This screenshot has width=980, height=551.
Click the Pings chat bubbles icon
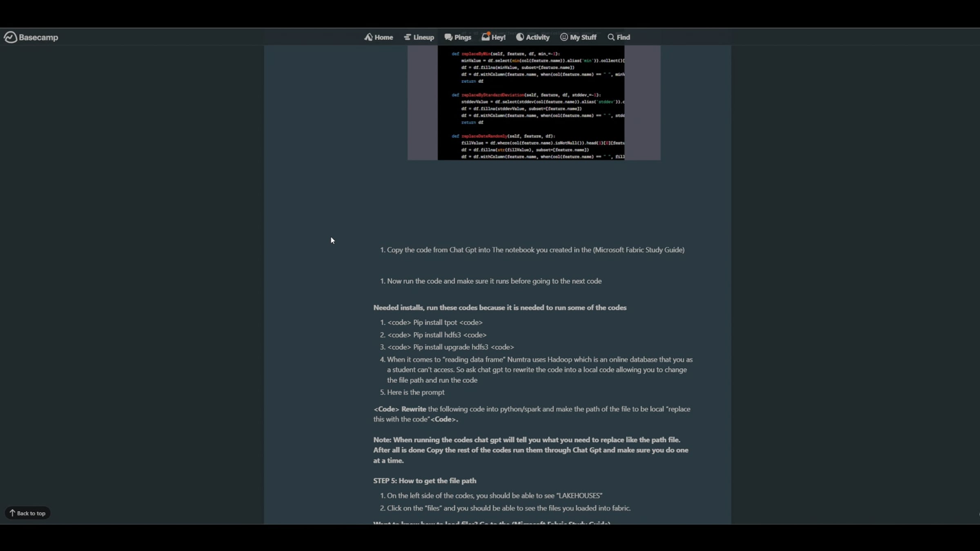pos(448,37)
